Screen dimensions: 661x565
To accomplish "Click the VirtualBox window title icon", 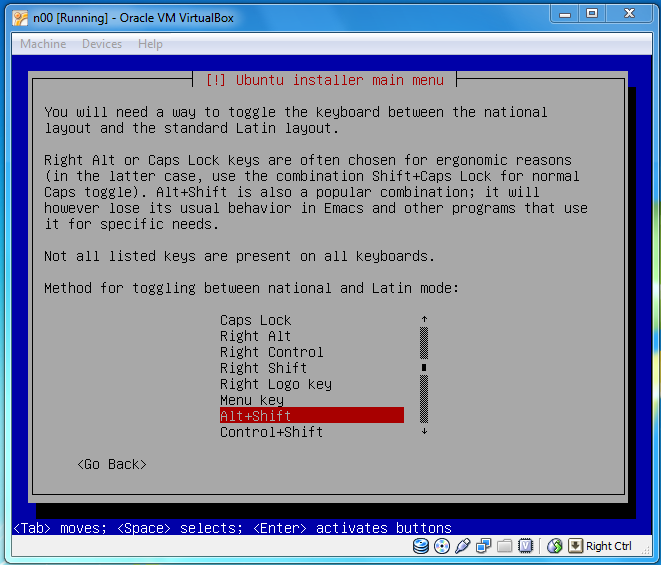I will click(20, 18).
